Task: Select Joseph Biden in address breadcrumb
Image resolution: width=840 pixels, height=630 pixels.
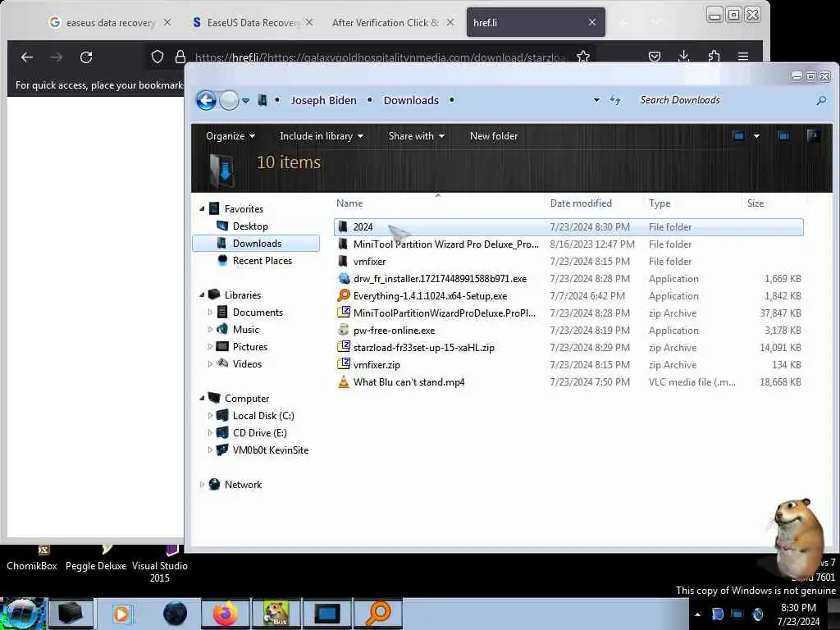Action: tap(323, 100)
